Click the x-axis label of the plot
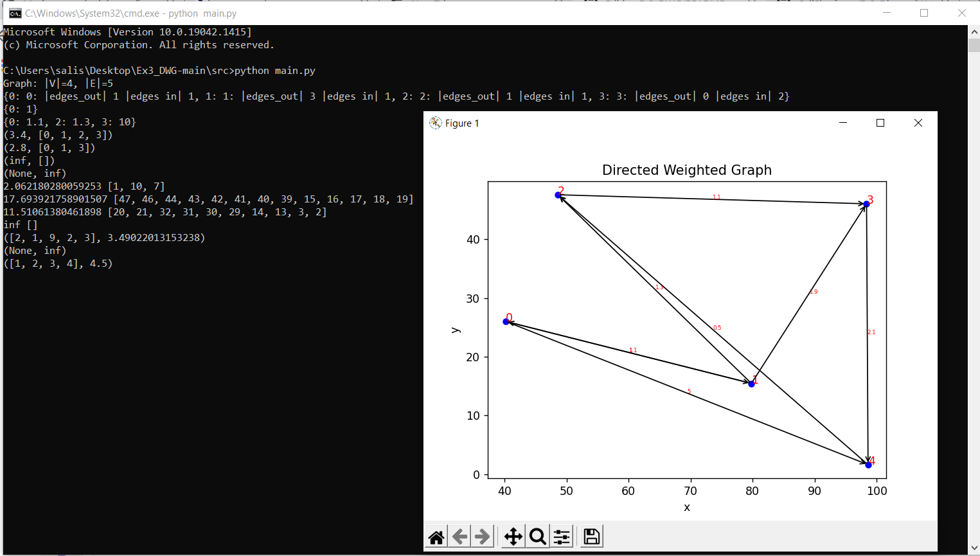Image resolution: width=980 pixels, height=556 pixels. coord(686,507)
